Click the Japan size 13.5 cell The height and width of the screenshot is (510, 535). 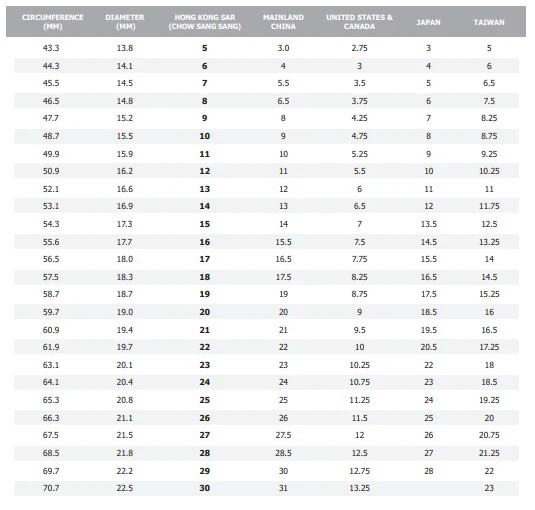click(429, 224)
